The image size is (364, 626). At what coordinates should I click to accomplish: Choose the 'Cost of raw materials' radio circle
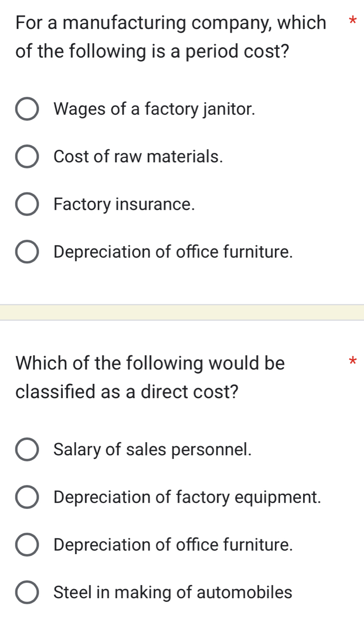tap(27, 157)
